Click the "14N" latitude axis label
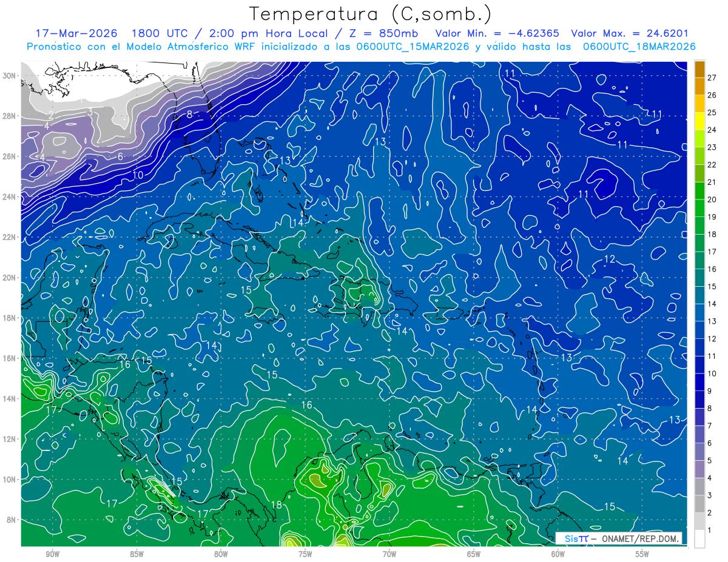Screen dimensions: 728x562 coord(10,398)
